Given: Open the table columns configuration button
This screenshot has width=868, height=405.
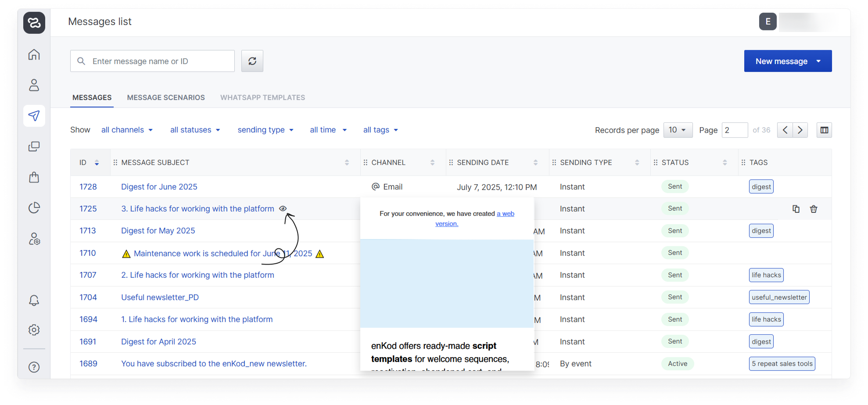Looking at the screenshot, I should point(824,130).
